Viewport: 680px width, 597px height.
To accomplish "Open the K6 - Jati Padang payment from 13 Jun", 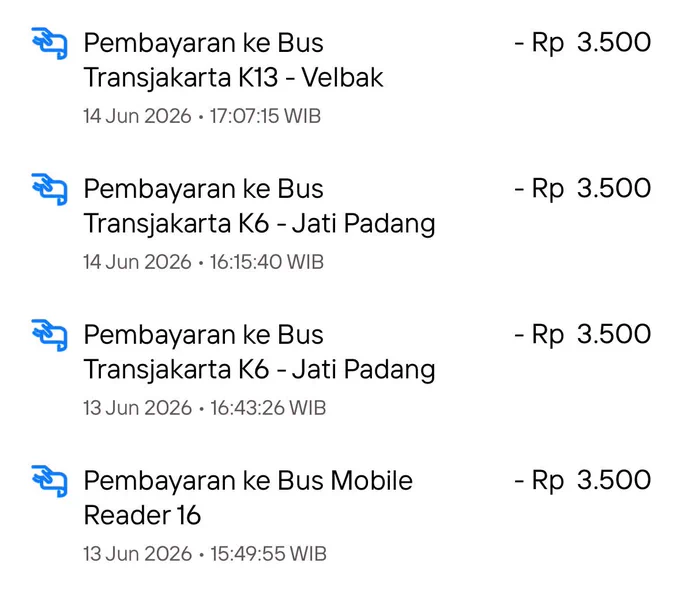I will click(x=340, y=369).
